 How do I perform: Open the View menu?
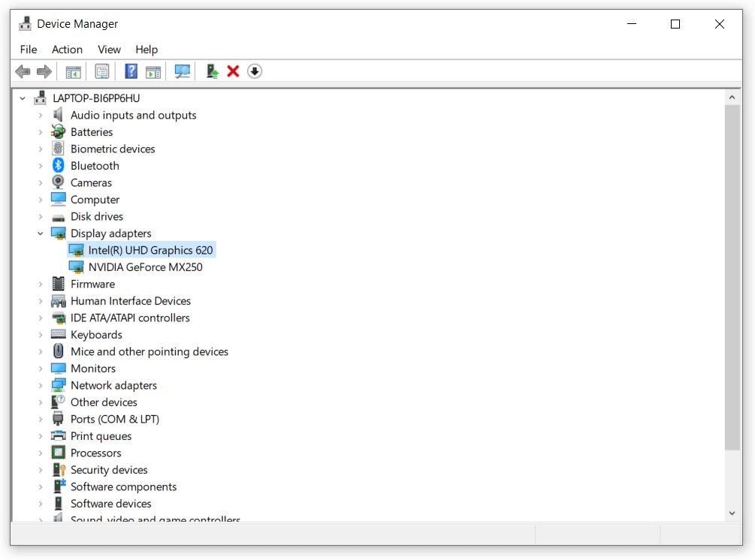(109, 50)
